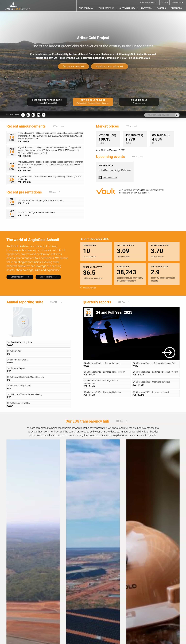This screenshot has width=186, height=644.
Task: Open theVault link
Action: [x=139, y=190]
